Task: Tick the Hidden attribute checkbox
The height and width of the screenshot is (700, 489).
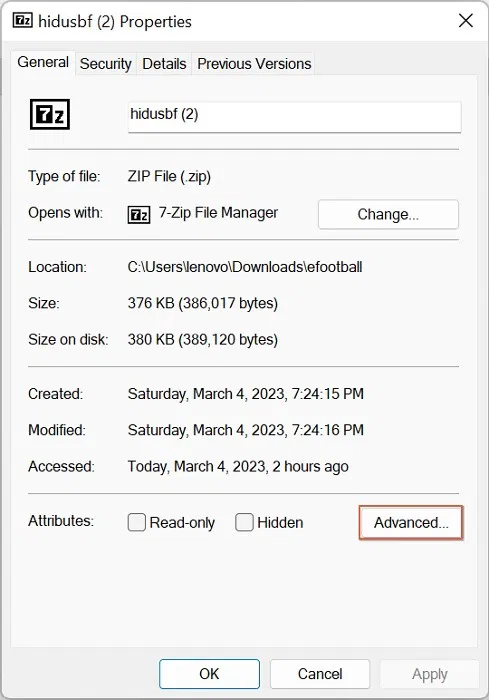Action: coord(244,522)
